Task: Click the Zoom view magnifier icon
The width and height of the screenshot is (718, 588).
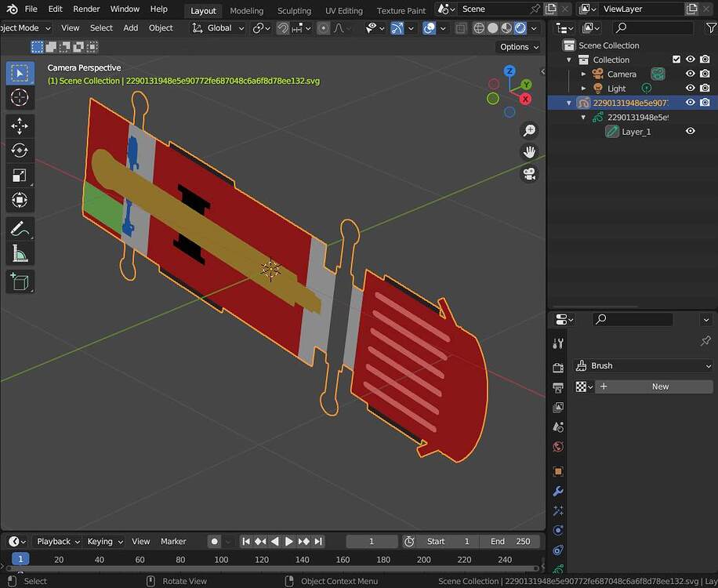Action: 529,130
